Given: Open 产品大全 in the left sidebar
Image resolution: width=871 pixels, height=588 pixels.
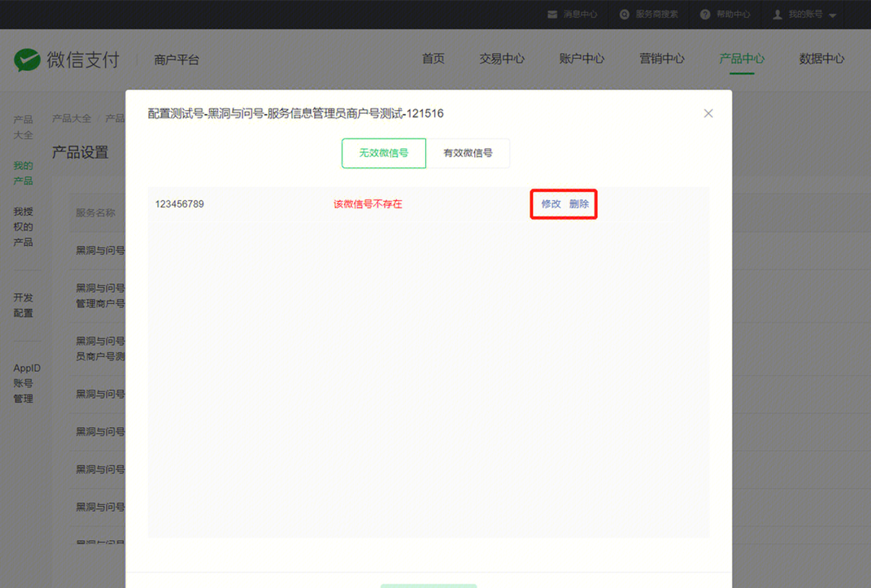Looking at the screenshot, I should pos(23,127).
